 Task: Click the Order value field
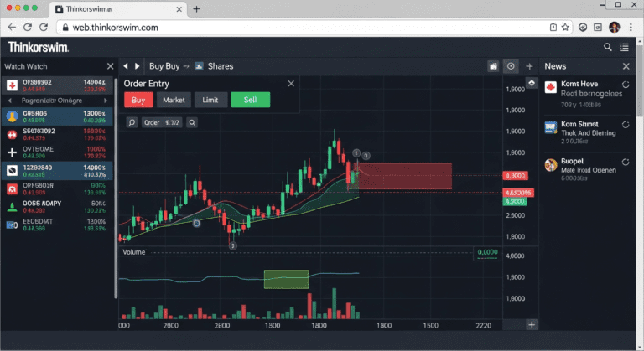point(162,122)
